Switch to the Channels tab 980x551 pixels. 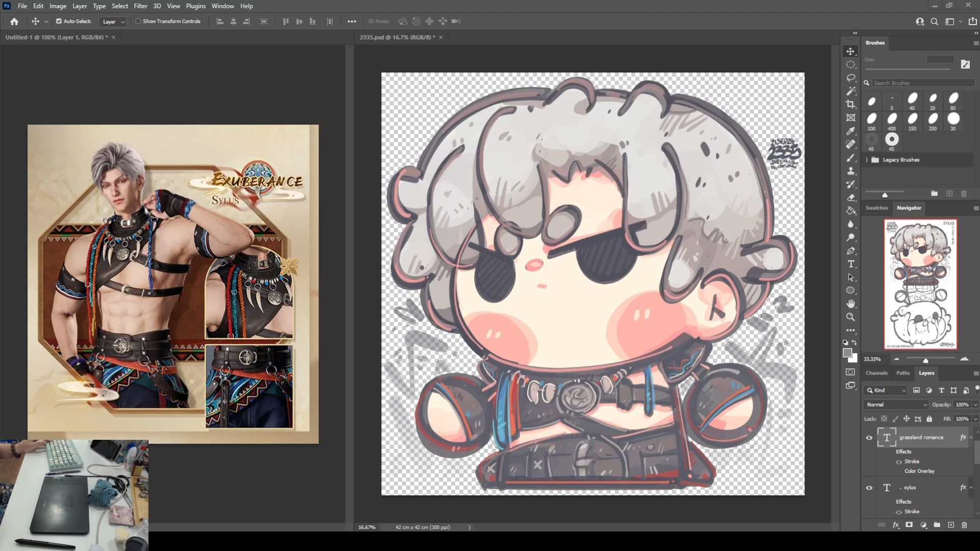pos(876,373)
